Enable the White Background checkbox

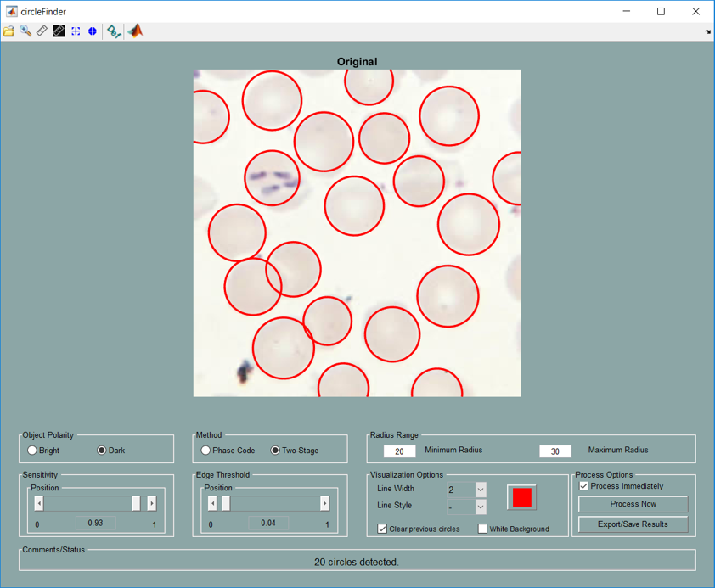coord(482,529)
